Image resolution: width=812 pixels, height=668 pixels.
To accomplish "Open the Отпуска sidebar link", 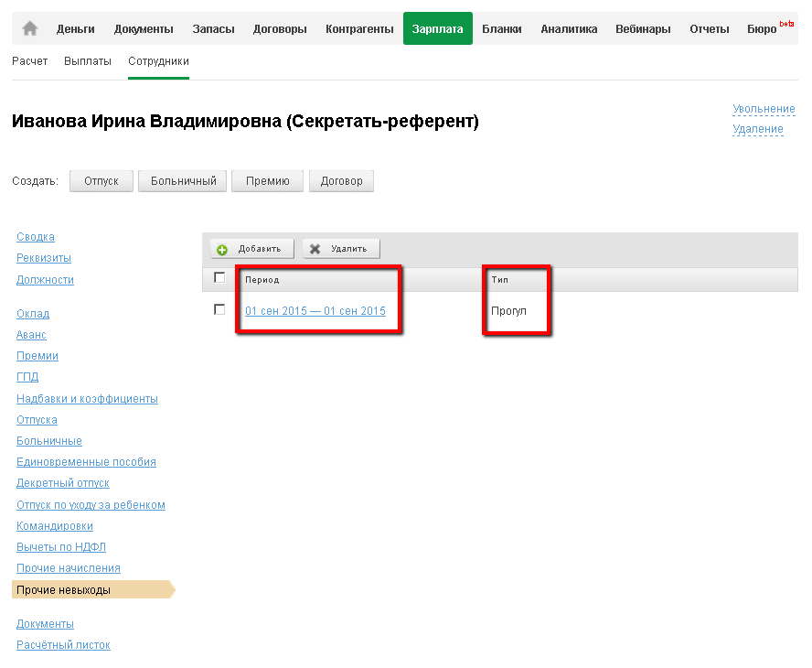I will tap(37, 420).
